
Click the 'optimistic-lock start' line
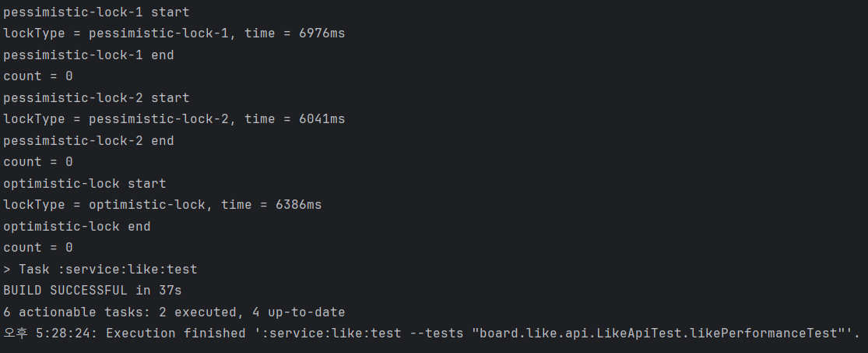click(x=85, y=183)
